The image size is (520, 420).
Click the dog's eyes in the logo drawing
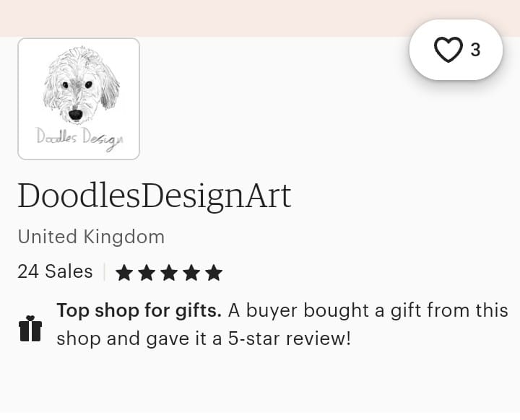click(77, 85)
